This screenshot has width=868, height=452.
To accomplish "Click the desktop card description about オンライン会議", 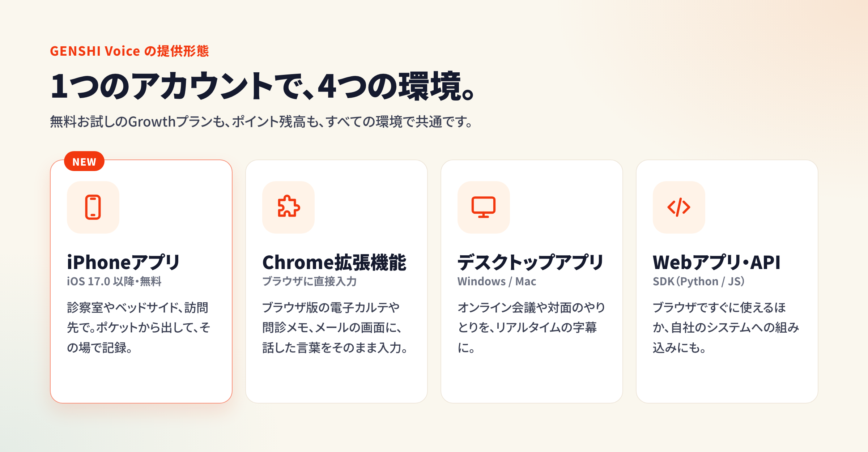I will [531, 328].
